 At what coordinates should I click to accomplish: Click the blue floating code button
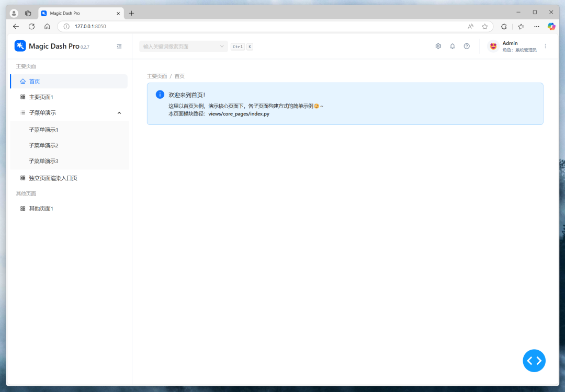pos(534,361)
